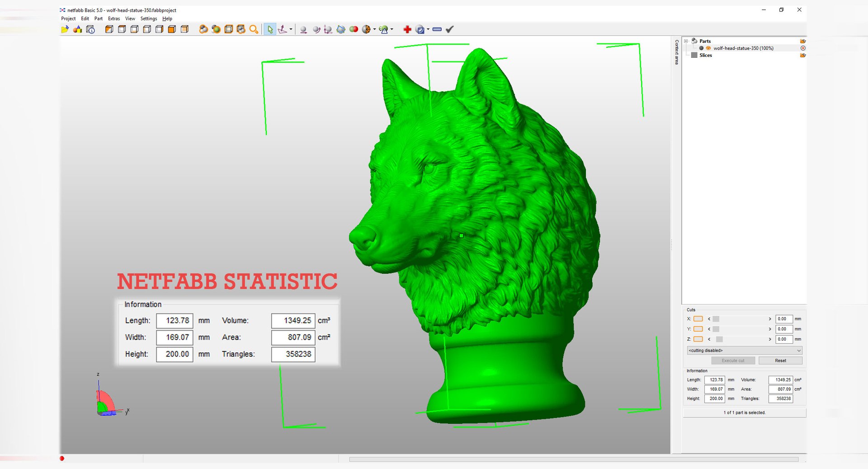This screenshot has width=868, height=469.
Task: Click the X cut slider thumb
Action: pos(716,319)
